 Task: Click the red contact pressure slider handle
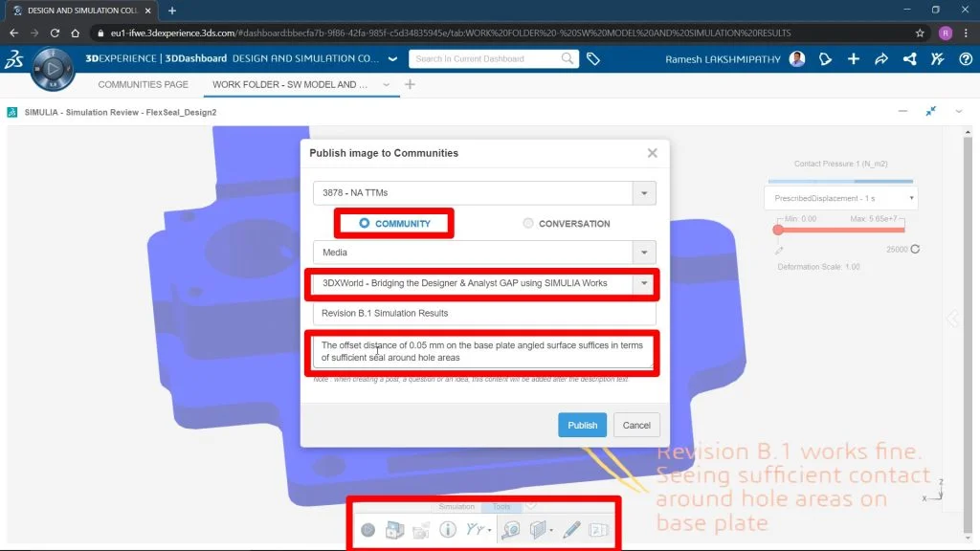point(778,230)
